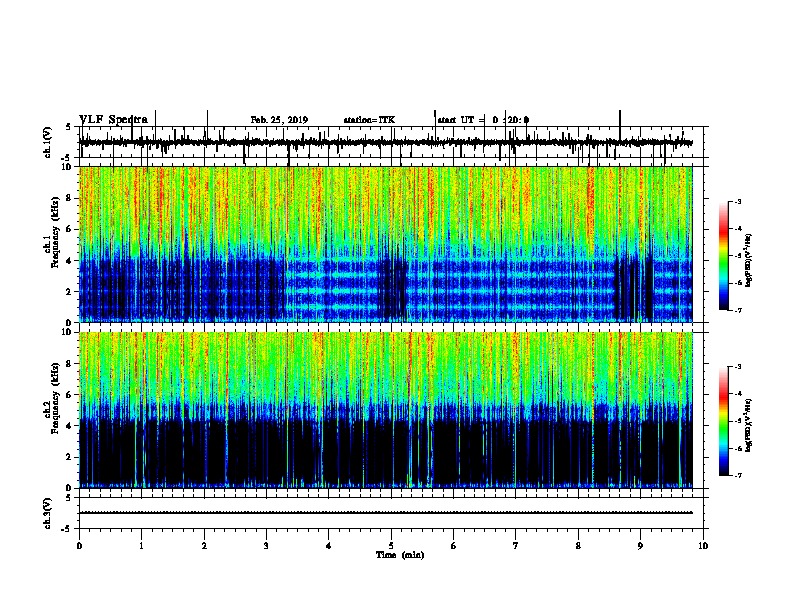Click the ch.2 color scale bar
This screenshot has height=612, width=792.
(724, 421)
